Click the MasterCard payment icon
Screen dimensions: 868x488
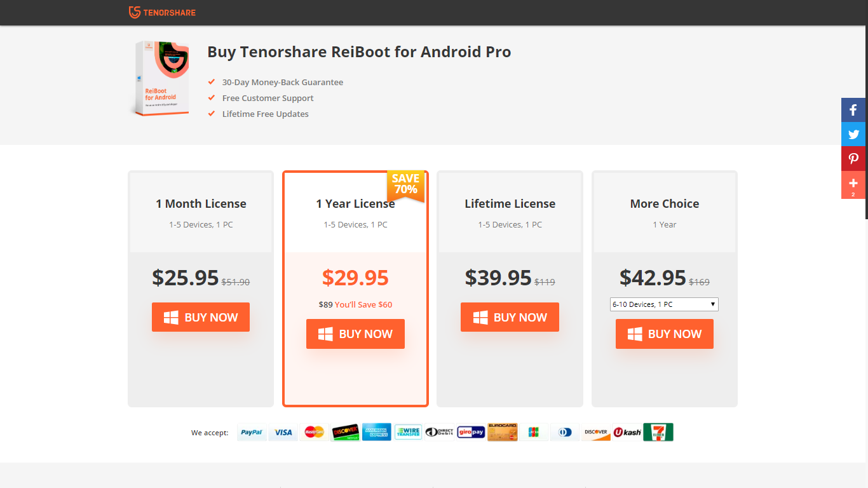pos(314,433)
